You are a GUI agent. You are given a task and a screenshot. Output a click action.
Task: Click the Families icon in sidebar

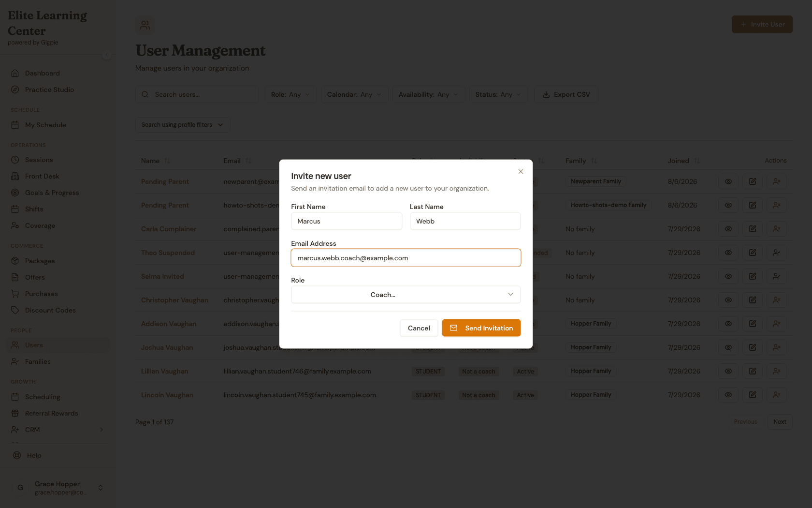15,361
